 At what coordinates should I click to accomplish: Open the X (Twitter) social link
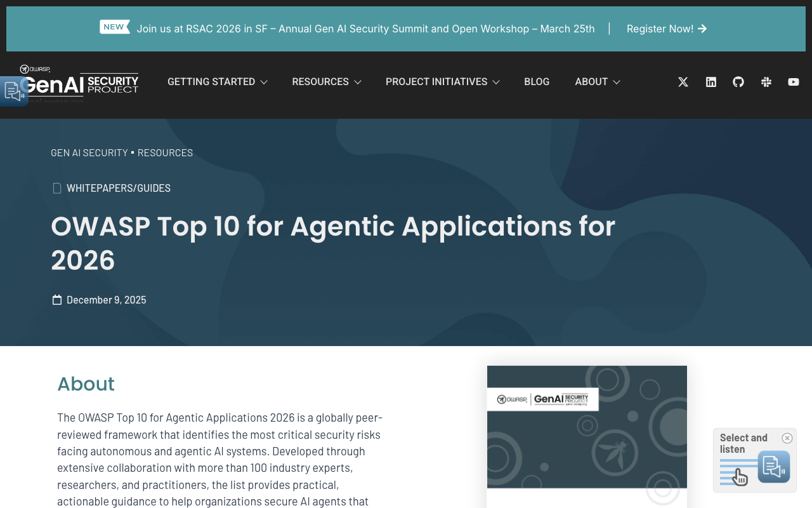click(683, 82)
